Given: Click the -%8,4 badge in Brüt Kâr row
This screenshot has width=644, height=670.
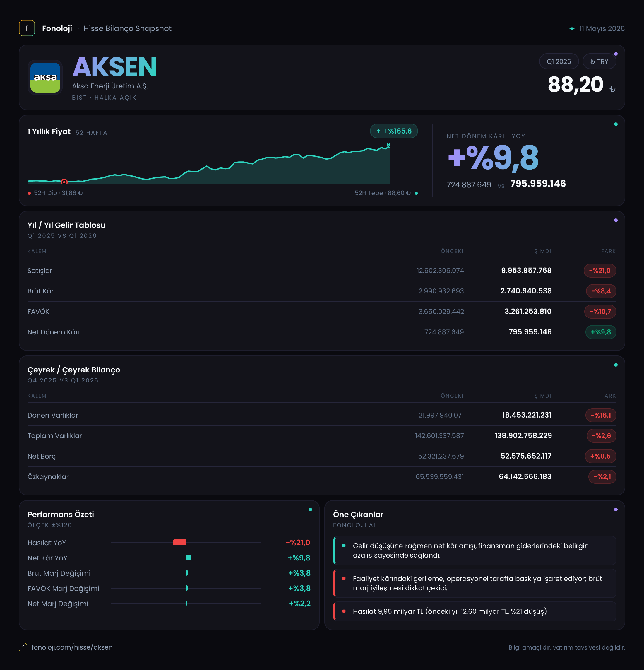Looking at the screenshot, I should (x=601, y=291).
